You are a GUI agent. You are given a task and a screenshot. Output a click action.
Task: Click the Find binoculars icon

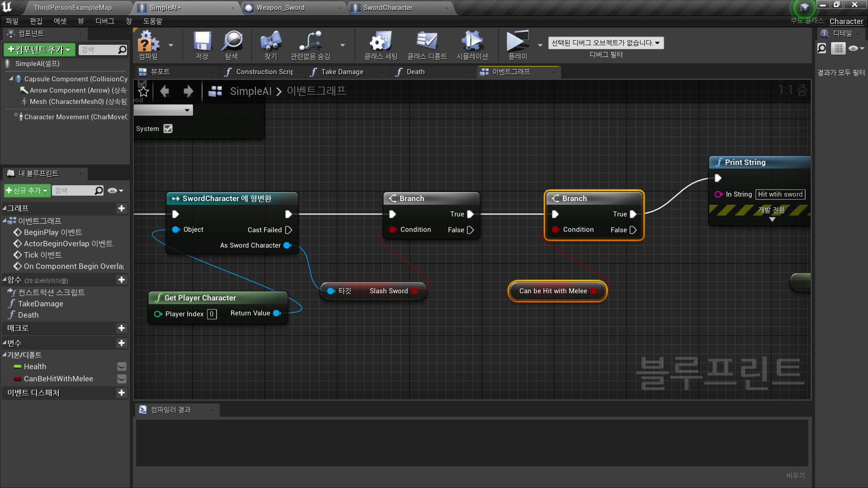coord(270,44)
